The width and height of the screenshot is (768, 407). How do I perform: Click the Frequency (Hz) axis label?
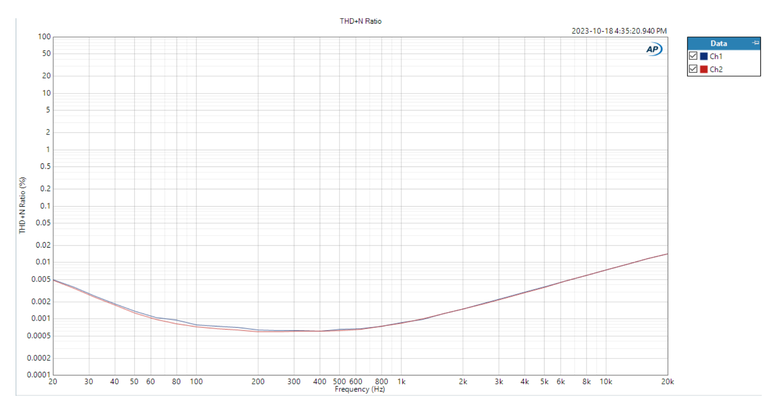click(x=359, y=389)
